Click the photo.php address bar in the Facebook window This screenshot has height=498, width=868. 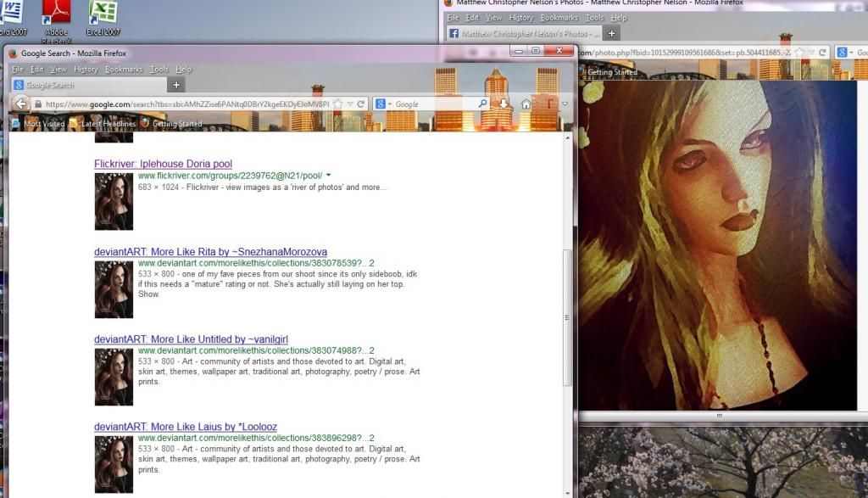pyautogui.click(x=687, y=53)
